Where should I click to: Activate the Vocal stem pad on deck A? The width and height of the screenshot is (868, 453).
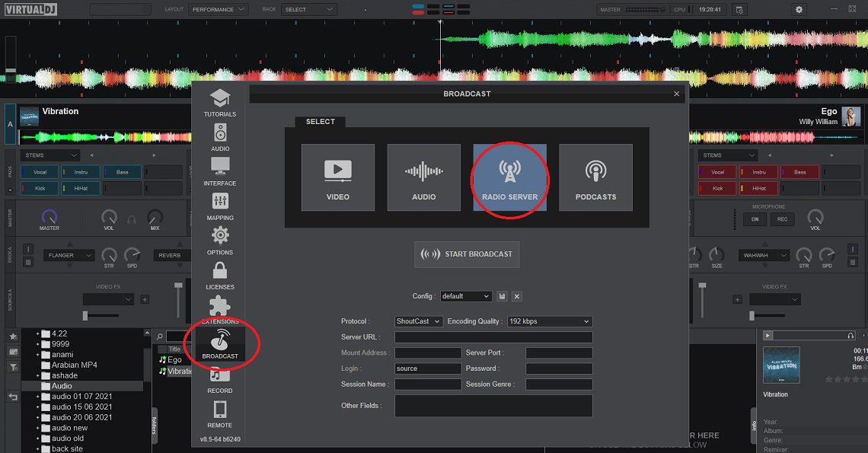point(39,171)
